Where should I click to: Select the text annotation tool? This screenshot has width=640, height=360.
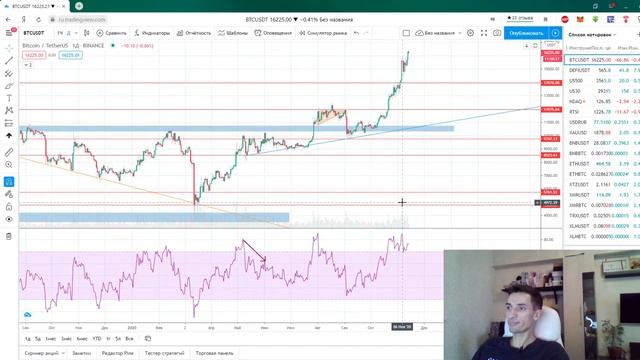[x=9, y=98]
